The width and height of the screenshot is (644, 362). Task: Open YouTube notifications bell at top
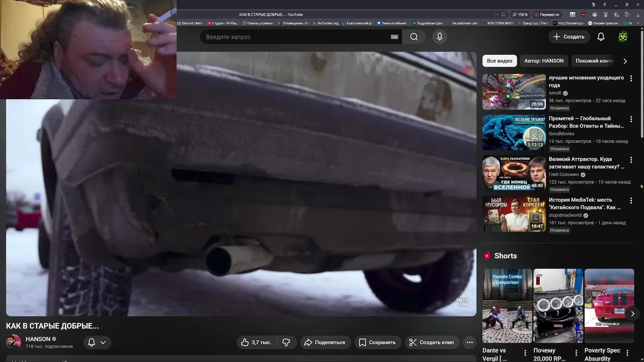(x=601, y=37)
